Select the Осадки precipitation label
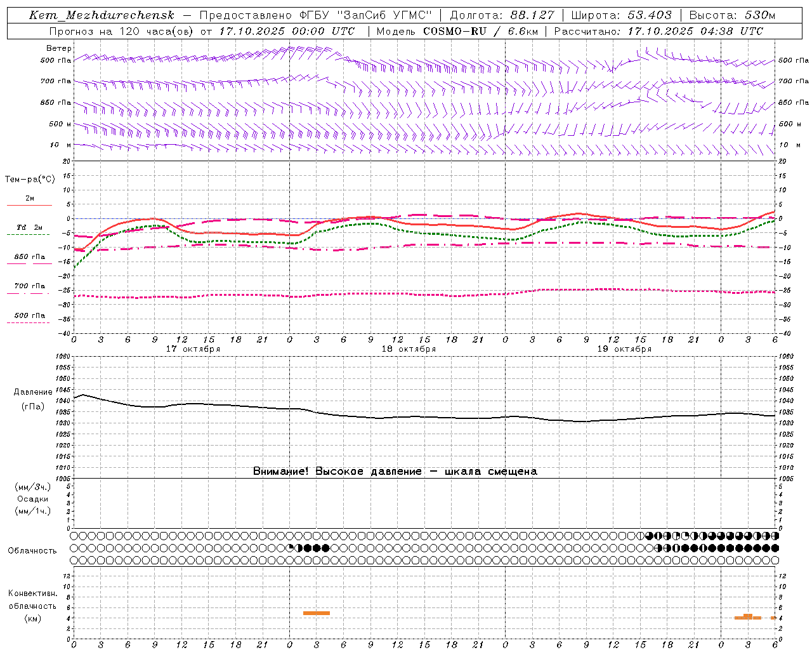 [x=33, y=499]
